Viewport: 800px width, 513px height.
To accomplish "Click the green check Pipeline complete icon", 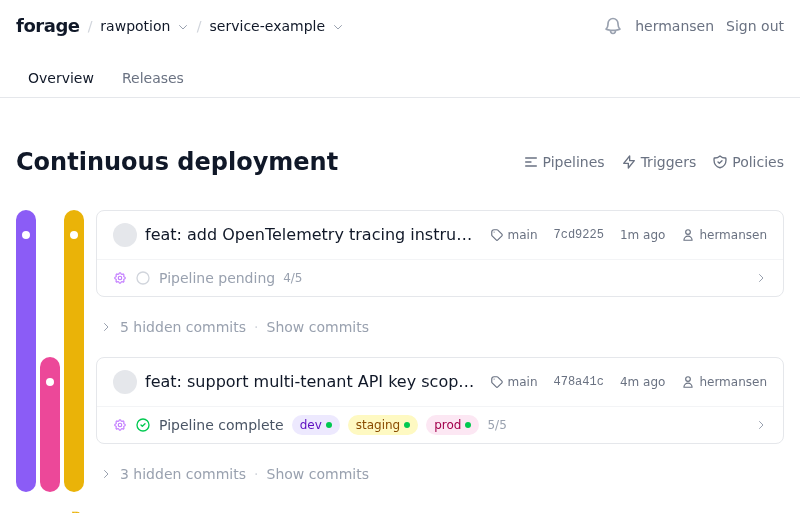I will pos(143,425).
